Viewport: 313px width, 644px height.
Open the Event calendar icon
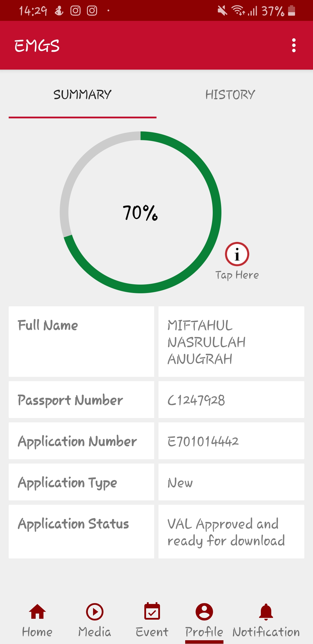coord(152,612)
